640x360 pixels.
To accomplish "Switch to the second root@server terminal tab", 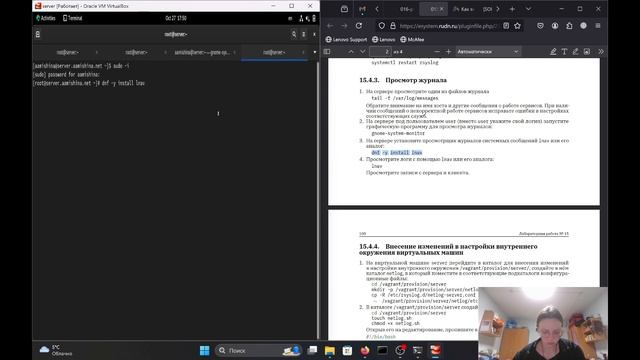I will [136, 52].
